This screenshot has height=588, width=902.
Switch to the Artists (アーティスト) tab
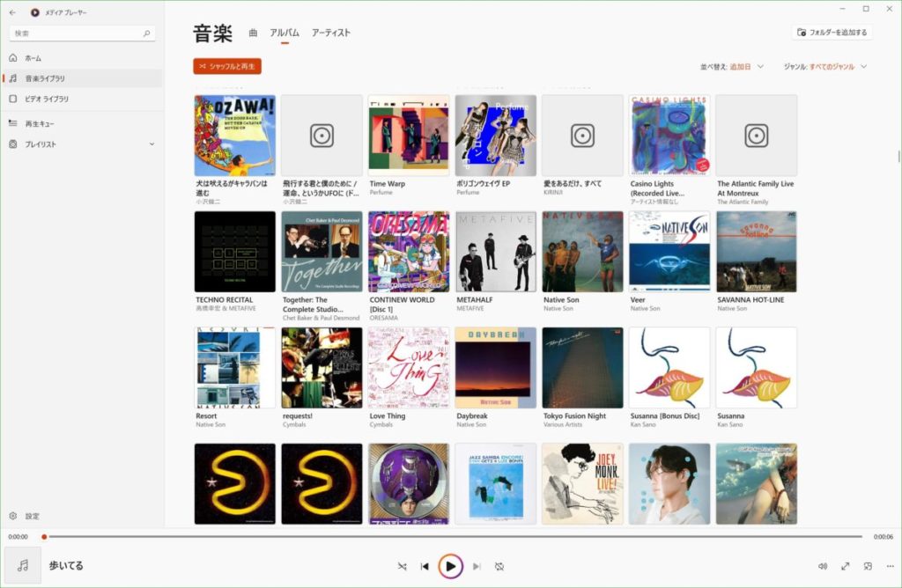click(x=331, y=33)
